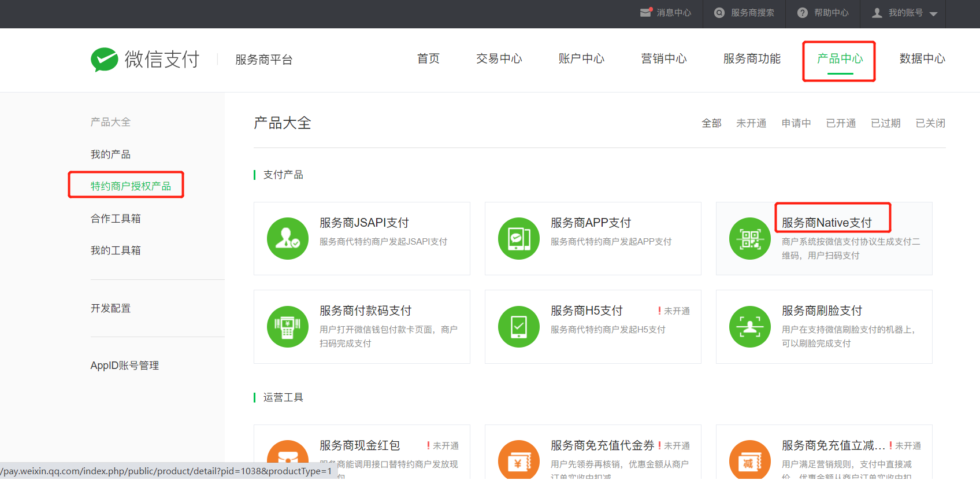The image size is (980, 480).
Task: Click the 服务商免充值立减 orange icon
Action: click(x=750, y=460)
